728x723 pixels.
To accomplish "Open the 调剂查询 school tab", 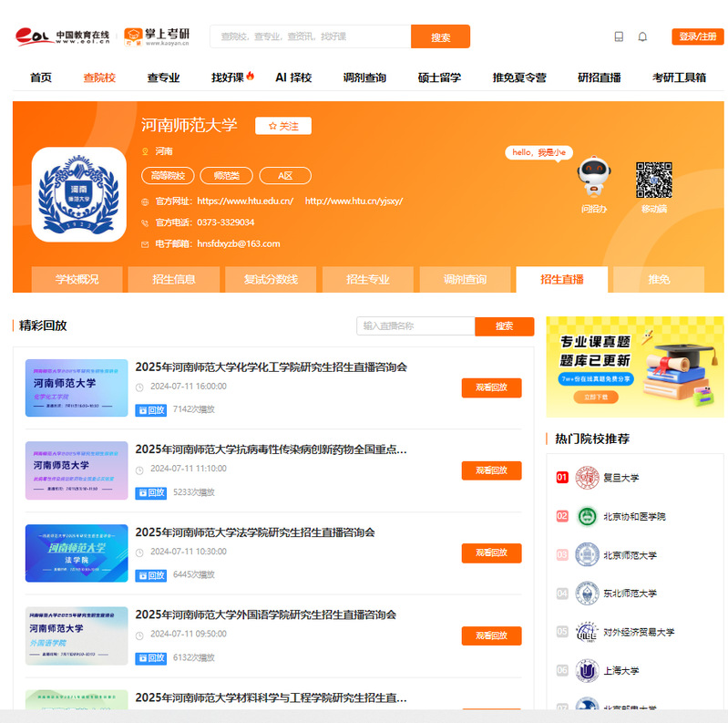I will (465, 279).
